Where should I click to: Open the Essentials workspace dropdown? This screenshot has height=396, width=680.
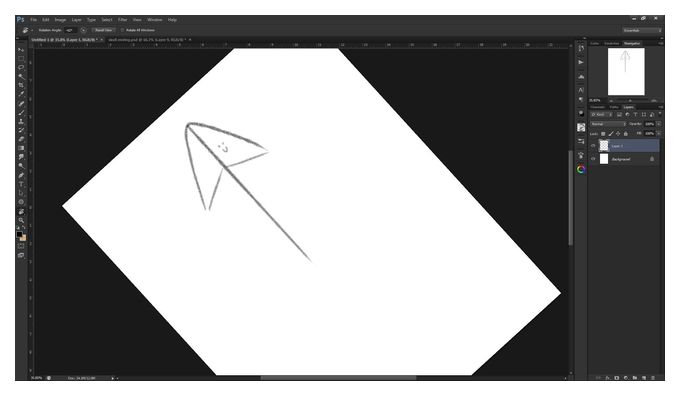(642, 30)
